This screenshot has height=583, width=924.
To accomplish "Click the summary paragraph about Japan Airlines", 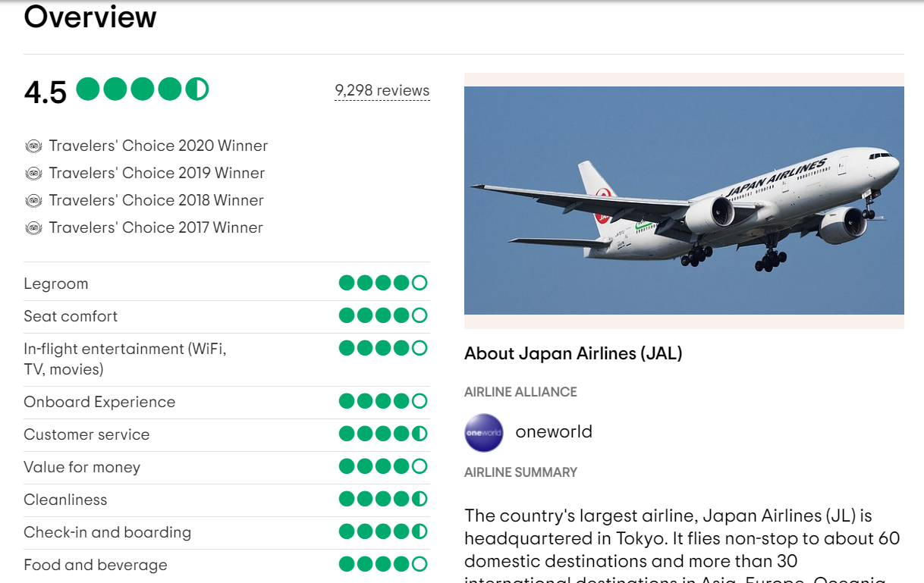I will (x=683, y=544).
